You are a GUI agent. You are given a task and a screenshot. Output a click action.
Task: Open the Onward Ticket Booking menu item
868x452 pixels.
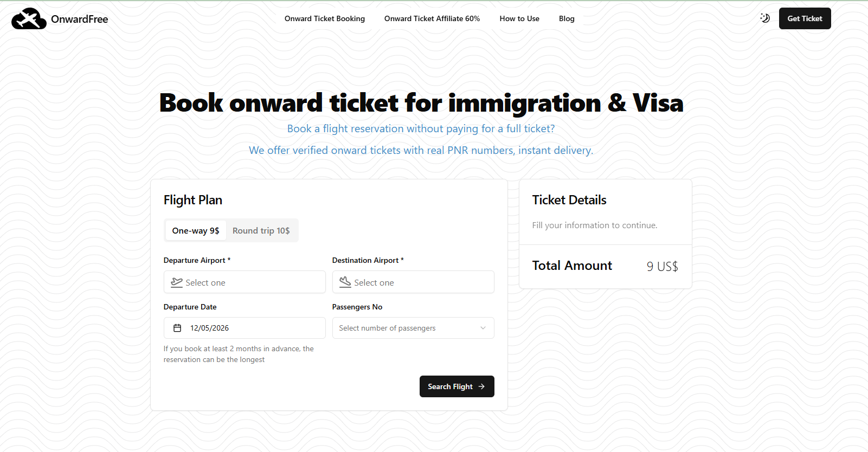click(x=325, y=18)
